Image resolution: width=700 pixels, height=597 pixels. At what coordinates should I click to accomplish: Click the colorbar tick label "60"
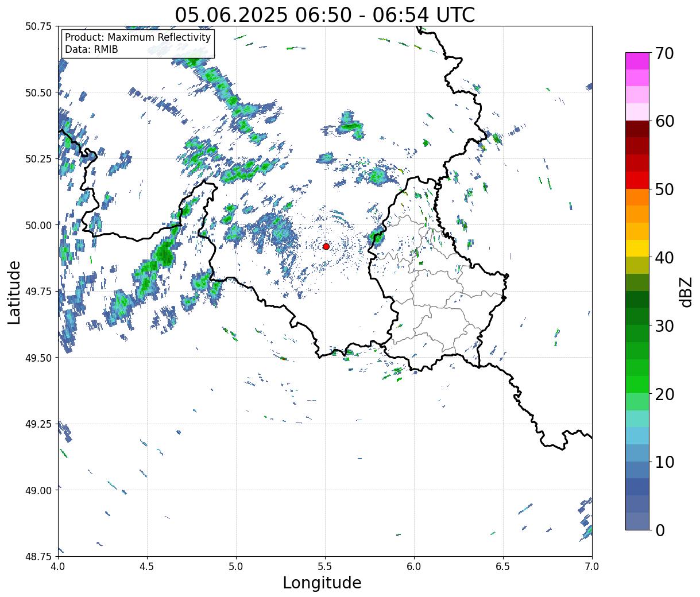pos(664,121)
